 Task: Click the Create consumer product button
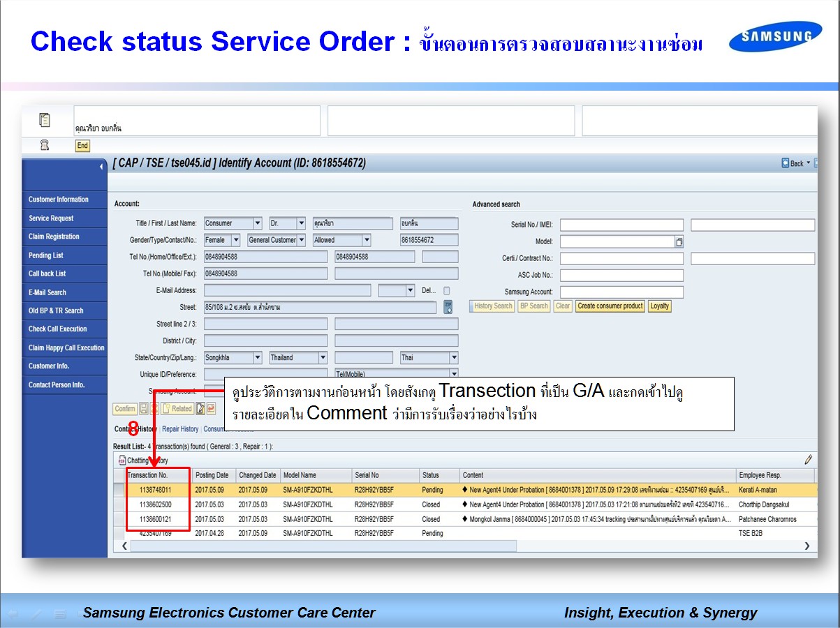[x=610, y=306]
